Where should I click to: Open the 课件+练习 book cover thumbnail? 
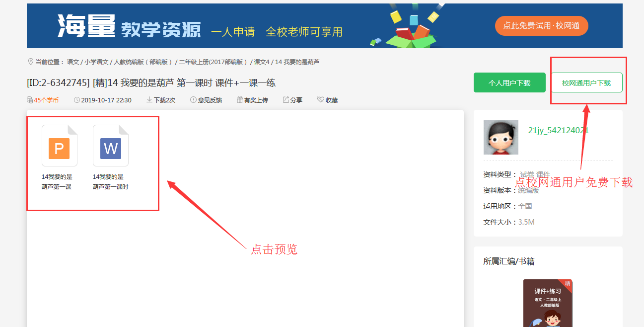[x=548, y=303]
